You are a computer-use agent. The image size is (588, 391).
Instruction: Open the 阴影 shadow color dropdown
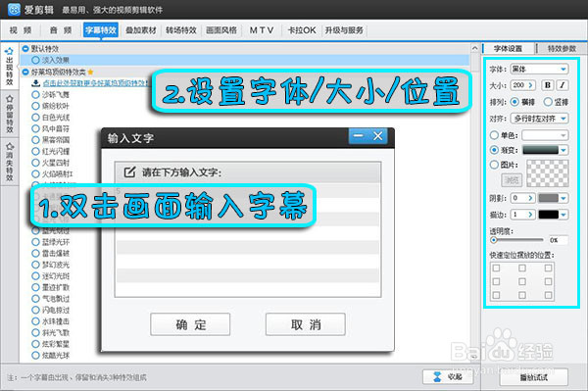pyautogui.click(x=563, y=198)
